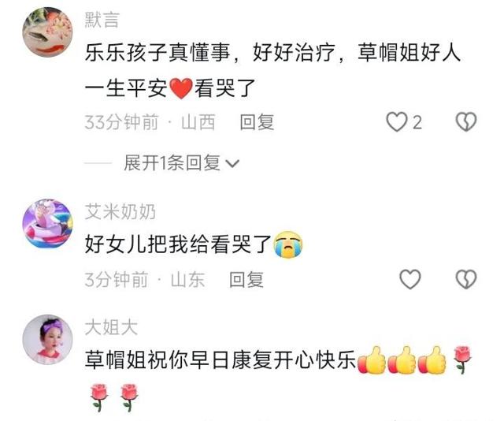Dislike 艾米奶奶's comment with broken heart
This screenshot has width=504, height=421.
point(466,279)
